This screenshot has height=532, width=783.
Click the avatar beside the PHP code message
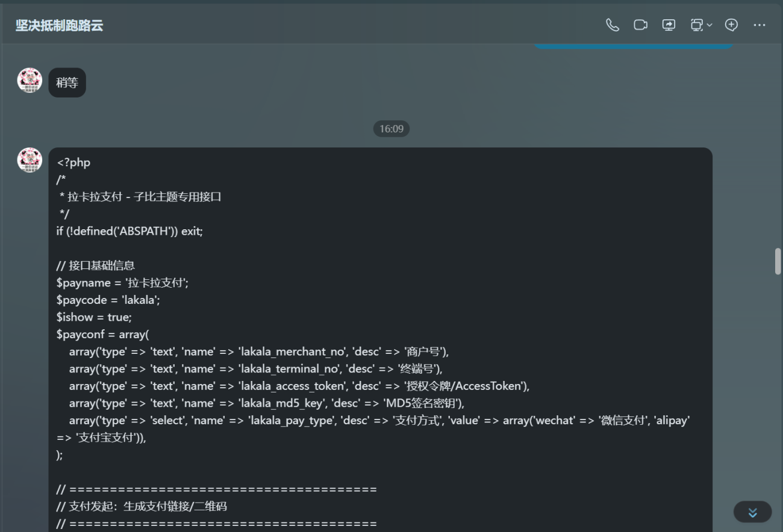click(30, 160)
